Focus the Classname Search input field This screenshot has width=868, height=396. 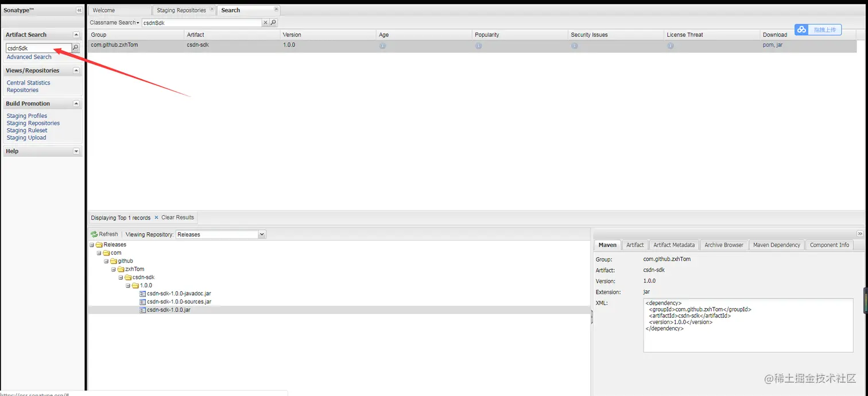coord(201,23)
